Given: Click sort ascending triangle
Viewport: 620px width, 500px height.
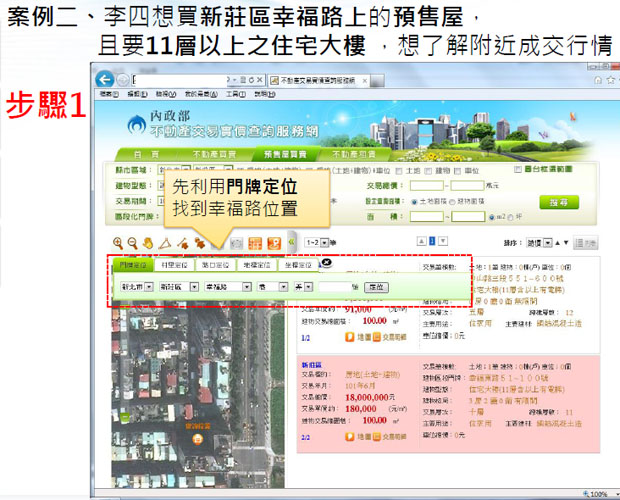Looking at the screenshot, I should [x=557, y=243].
